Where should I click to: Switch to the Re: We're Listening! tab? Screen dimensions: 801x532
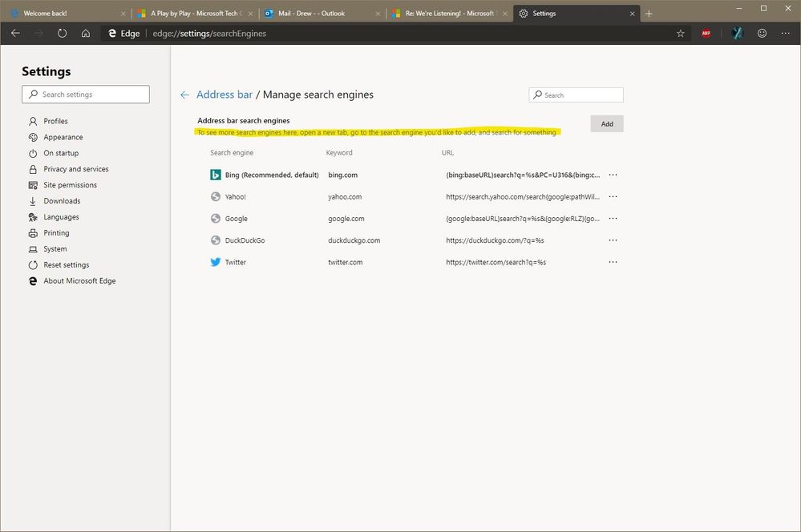pyautogui.click(x=450, y=14)
